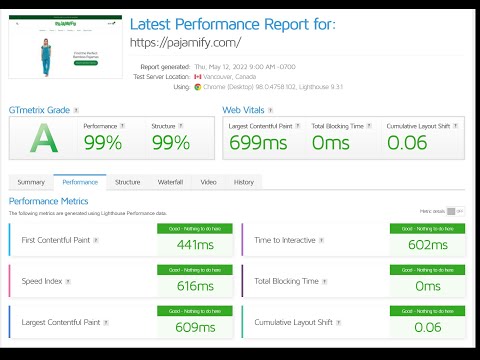
Task: View the History tab
Action: click(244, 182)
